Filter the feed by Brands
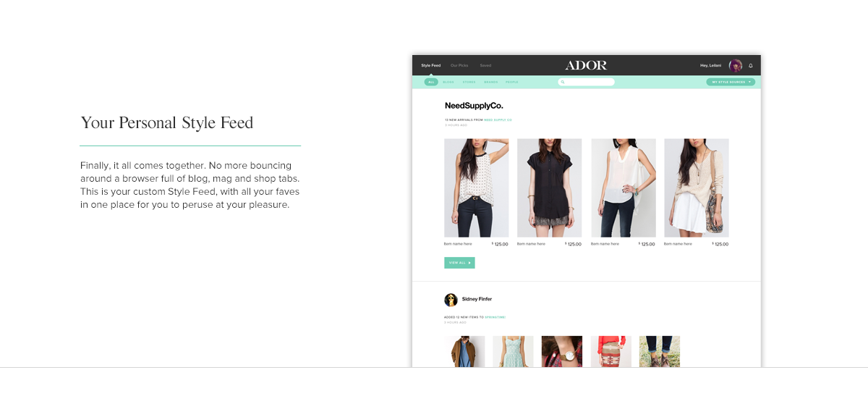868x404 pixels. click(x=490, y=83)
